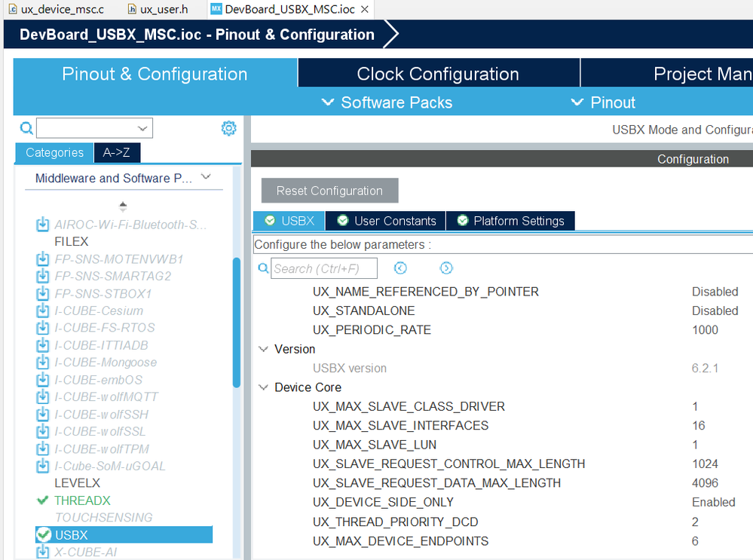753x560 pixels.
Task: Click download icon beside I-CUBE-wolfMQTT
Action: click(43, 396)
